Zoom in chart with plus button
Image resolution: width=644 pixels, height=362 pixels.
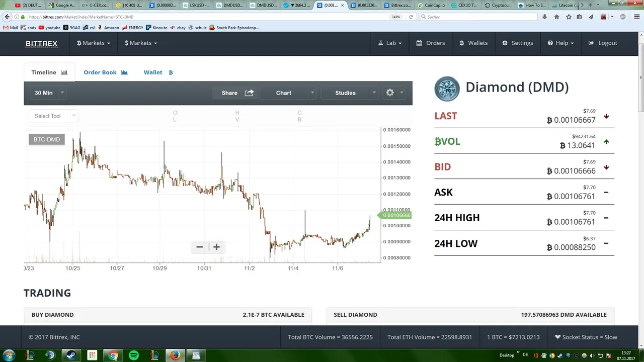pos(216,247)
